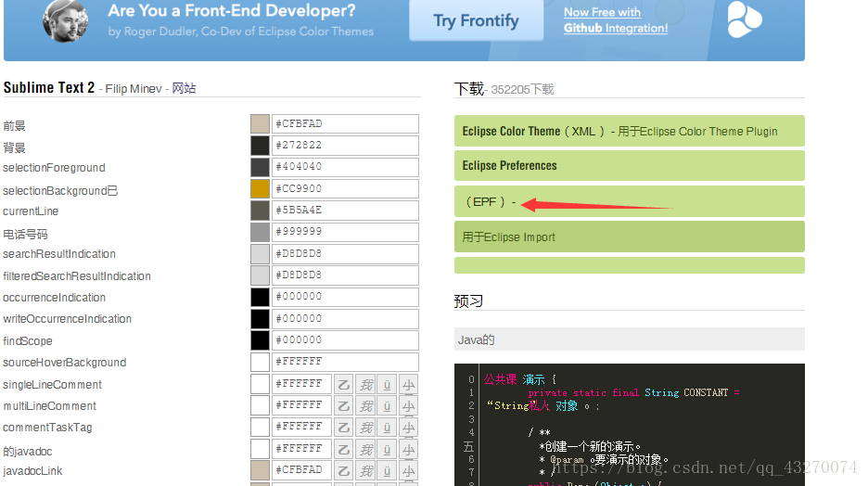This screenshot has height=486, width=868.
Task: Open the 背景 color swatch #272822
Action: (260, 145)
